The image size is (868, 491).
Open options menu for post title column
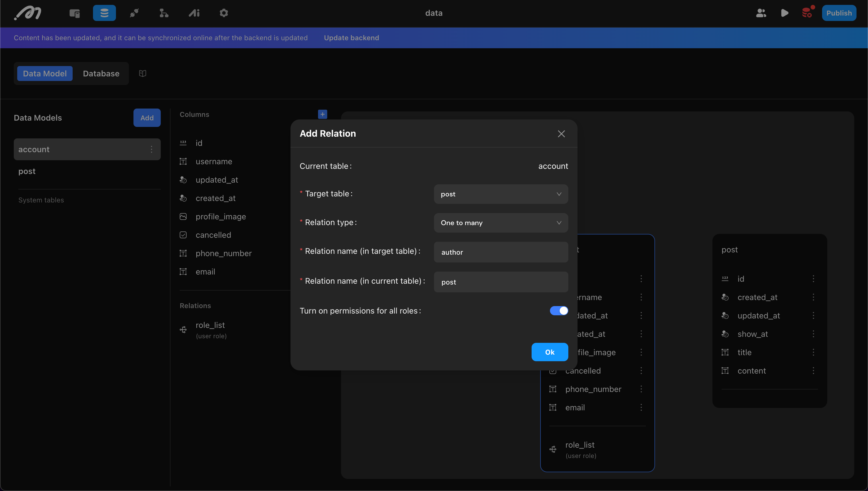[x=813, y=352]
